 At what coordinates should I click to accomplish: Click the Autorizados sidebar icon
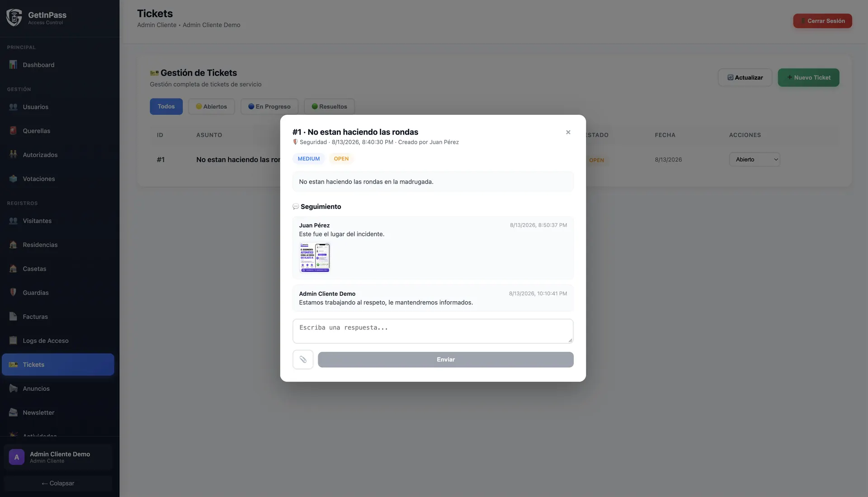pyautogui.click(x=13, y=155)
